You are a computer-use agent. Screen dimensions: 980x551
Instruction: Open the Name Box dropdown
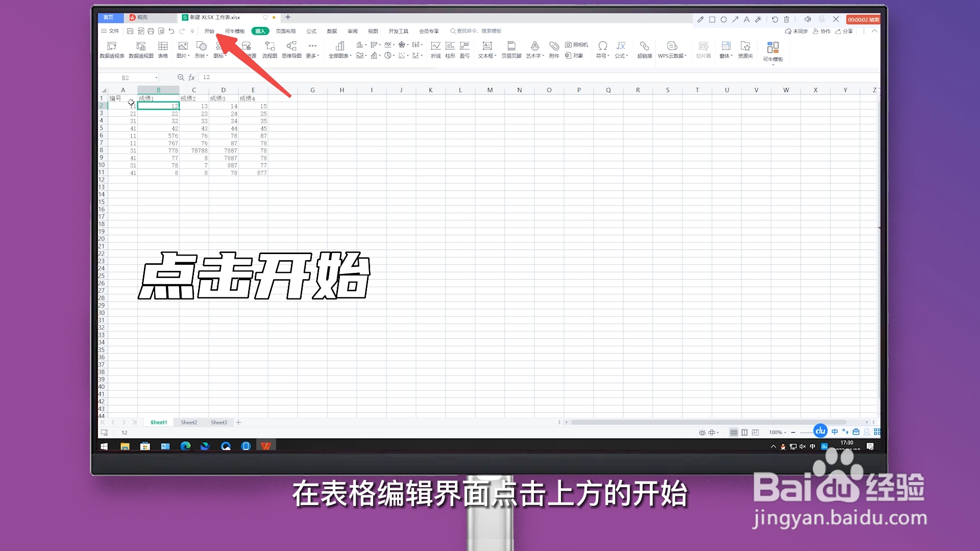[157, 77]
